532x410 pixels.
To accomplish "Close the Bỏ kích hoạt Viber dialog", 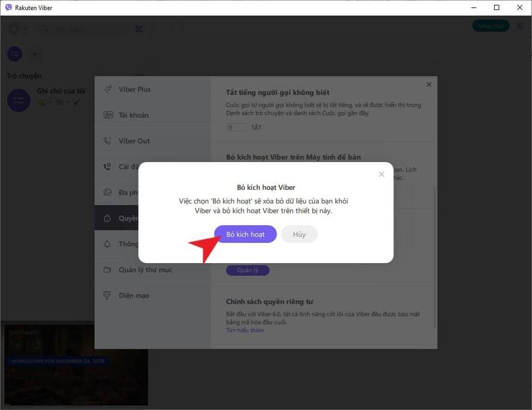I will click(381, 174).
